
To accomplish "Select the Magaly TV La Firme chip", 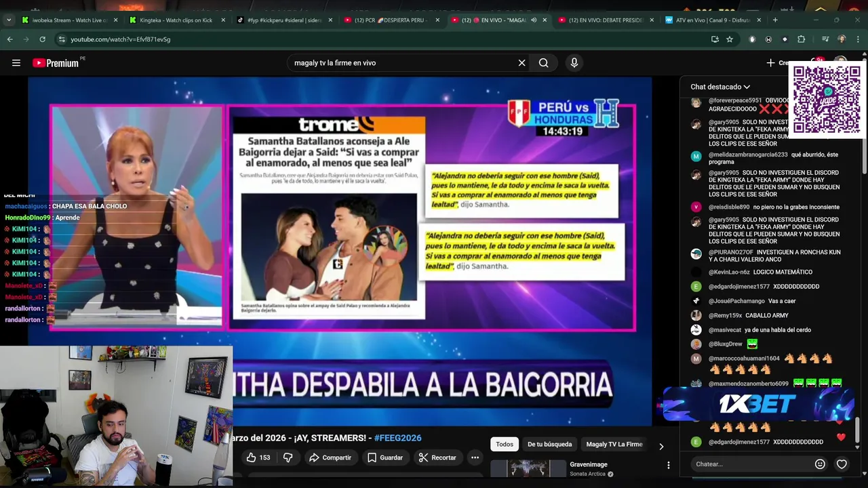I will (x=614, y=445).
